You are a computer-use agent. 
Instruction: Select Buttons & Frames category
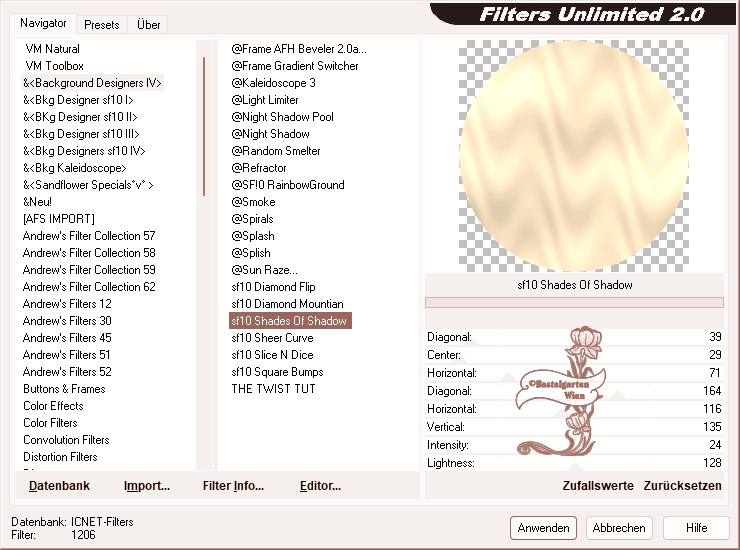[x=64, y=389]
